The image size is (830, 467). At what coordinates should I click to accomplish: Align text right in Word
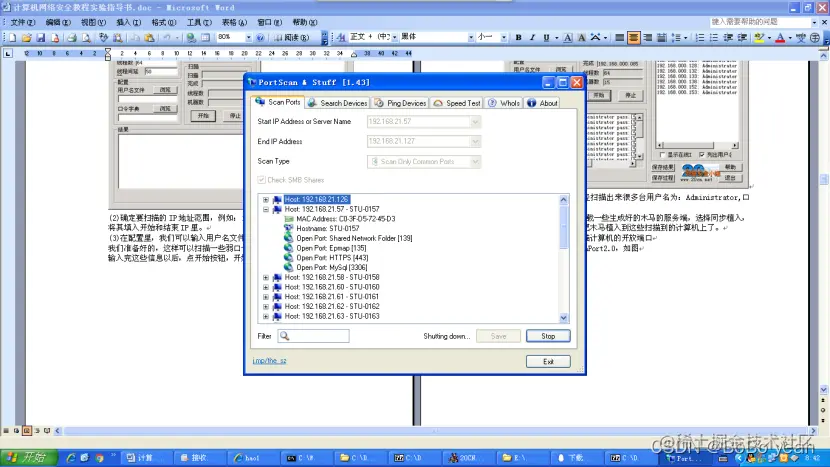click(647, 38)
